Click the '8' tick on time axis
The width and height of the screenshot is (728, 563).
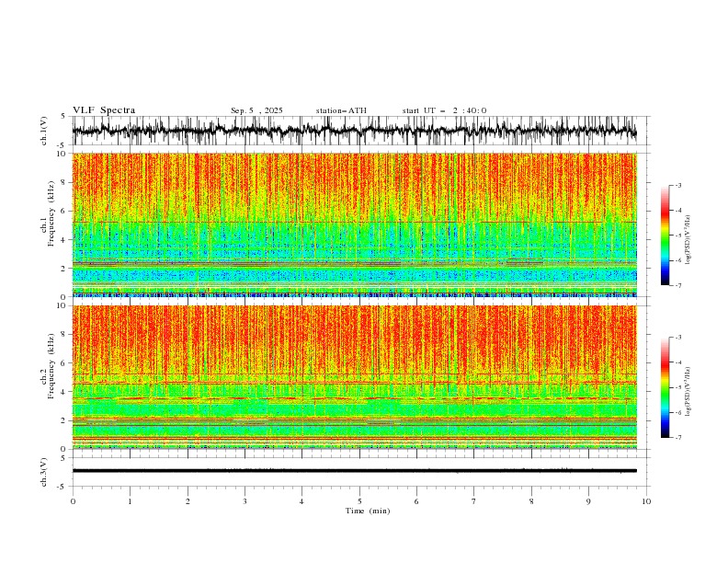pos(531,501)
